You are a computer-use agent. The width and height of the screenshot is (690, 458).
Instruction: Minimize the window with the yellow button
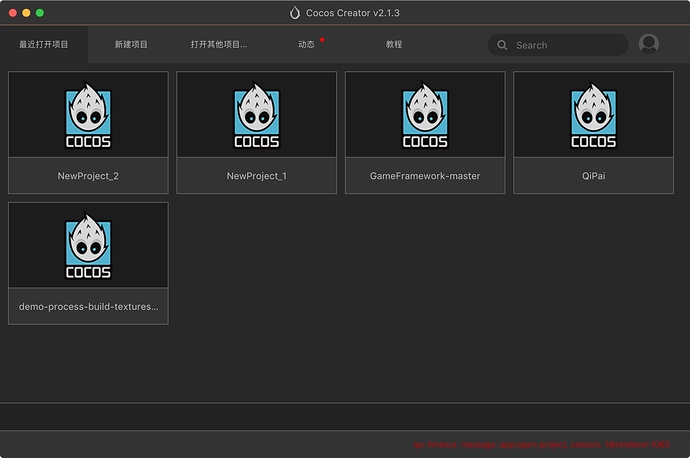pyautogui.click(x=26, y=13)
